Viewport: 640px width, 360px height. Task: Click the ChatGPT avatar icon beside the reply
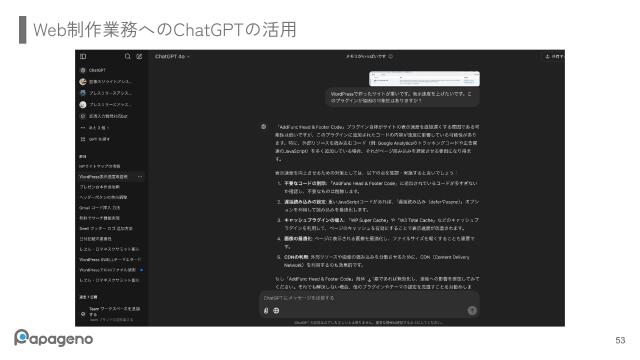[264, 127]
